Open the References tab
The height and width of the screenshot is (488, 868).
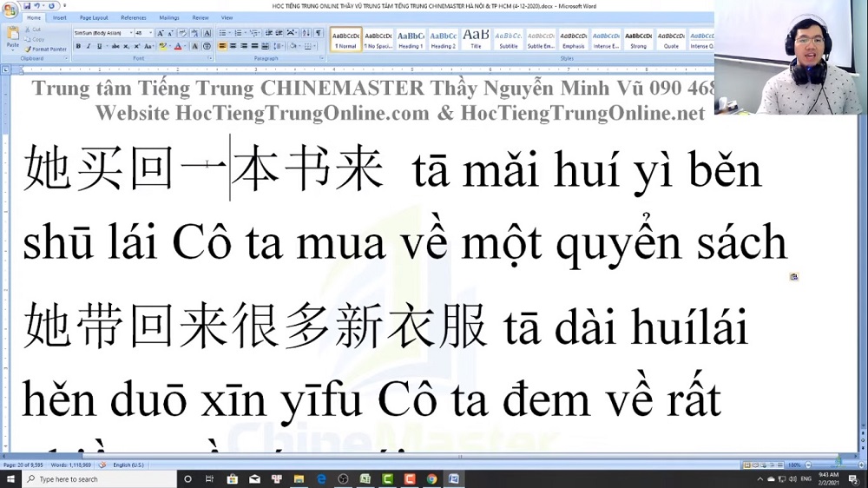tap(134, 17)
